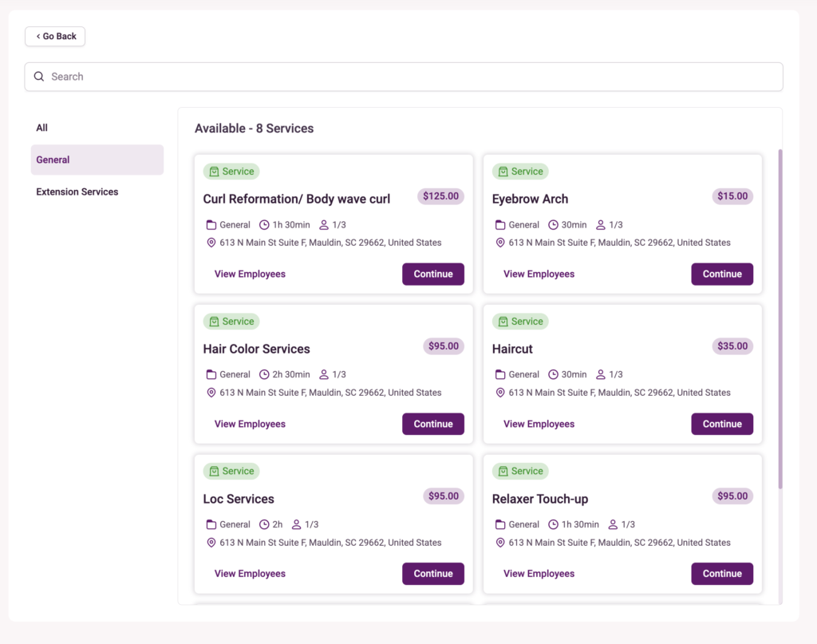Click the vertical scrollbar of services list
This screenshot has width=817, height=644.
point(780,319)
